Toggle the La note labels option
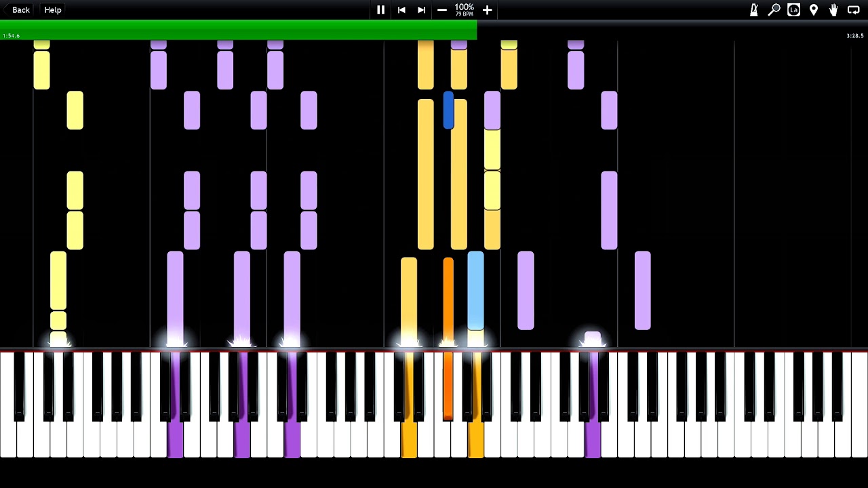Screen dimensions: 868x488 (x=793, y=9)
